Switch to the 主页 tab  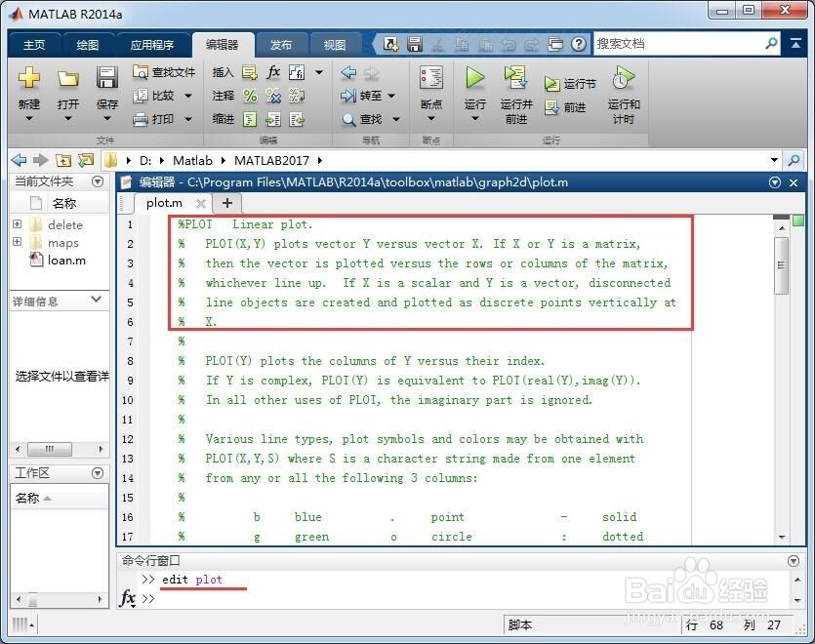[34, 45]
